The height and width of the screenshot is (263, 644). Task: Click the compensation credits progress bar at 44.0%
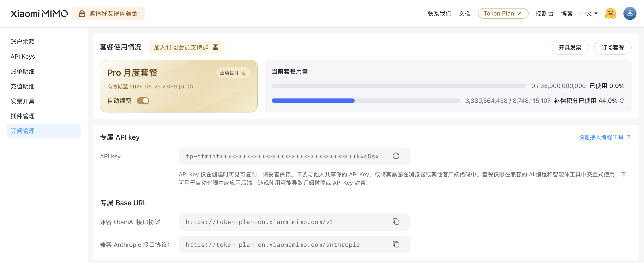coord(366,101)
